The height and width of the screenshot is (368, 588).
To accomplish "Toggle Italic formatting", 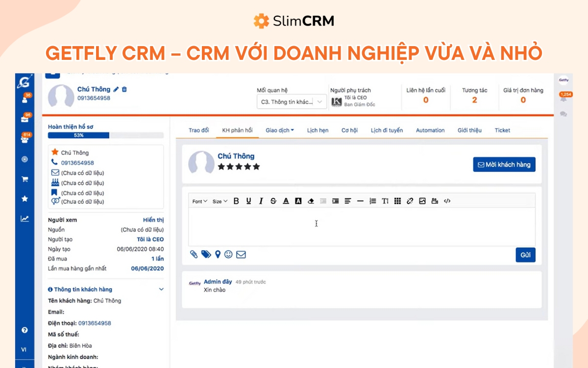I will [x=261, y=200].
